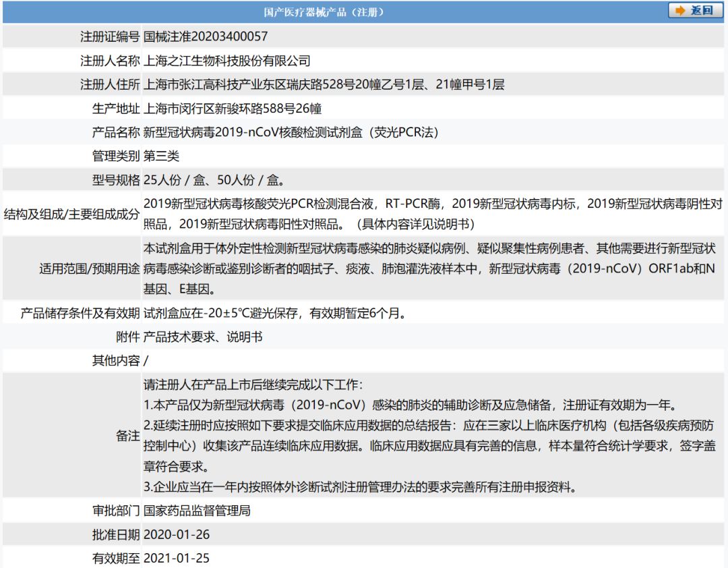
Task: Click the 适用范围/预期用途 row label
Action: [90, 268]
